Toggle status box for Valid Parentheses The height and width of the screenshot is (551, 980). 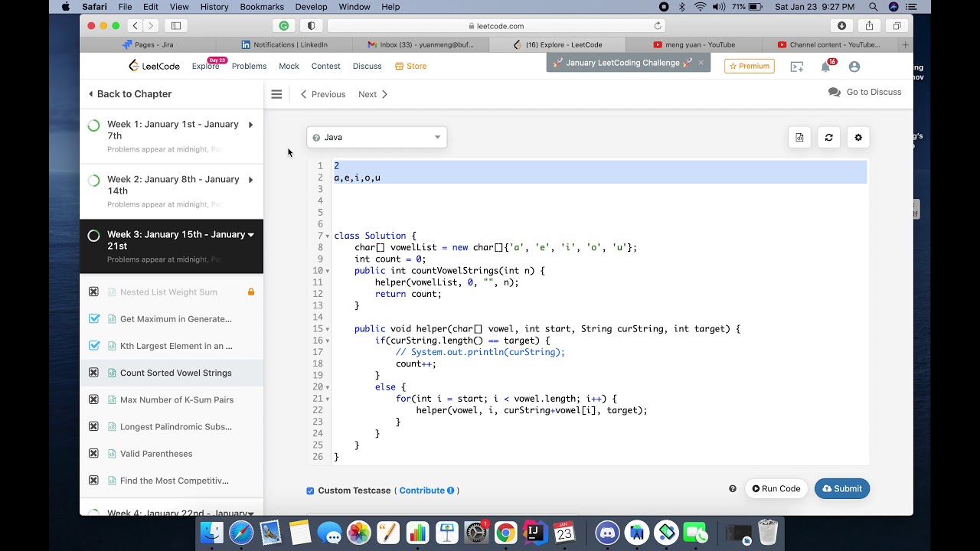coord(93,453)
